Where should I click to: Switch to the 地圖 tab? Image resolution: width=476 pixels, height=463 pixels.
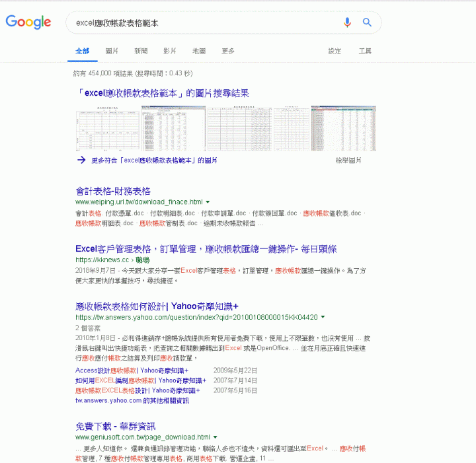(x=199, y=51)
